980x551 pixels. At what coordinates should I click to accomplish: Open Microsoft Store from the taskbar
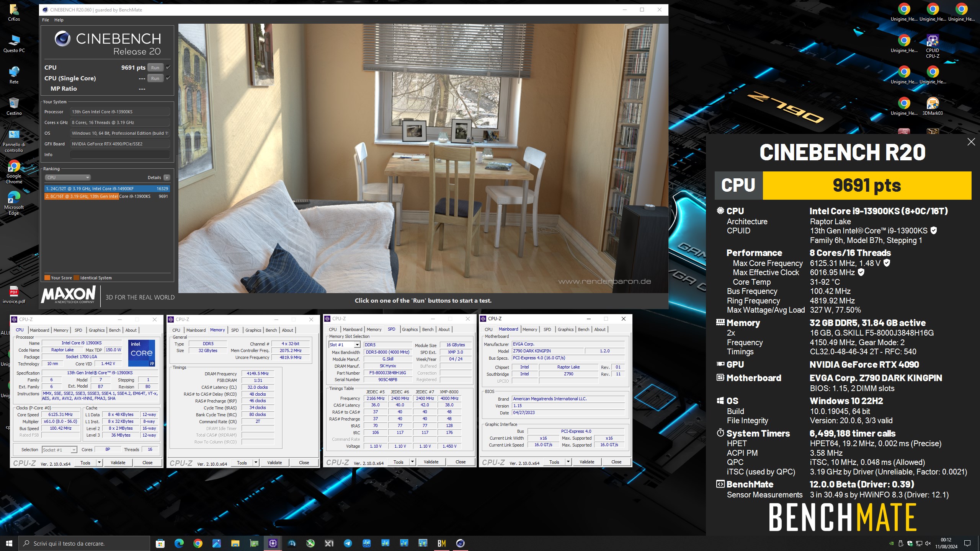click(x=160, y=543)
